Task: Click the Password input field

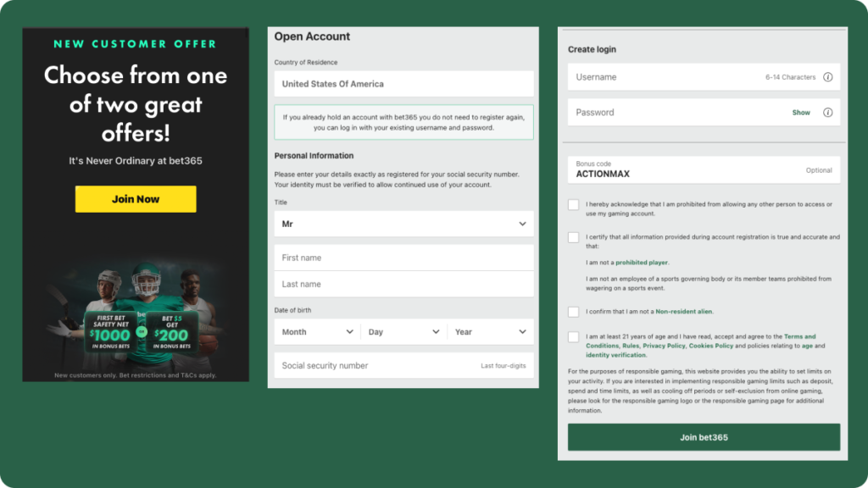Action: 704,113
